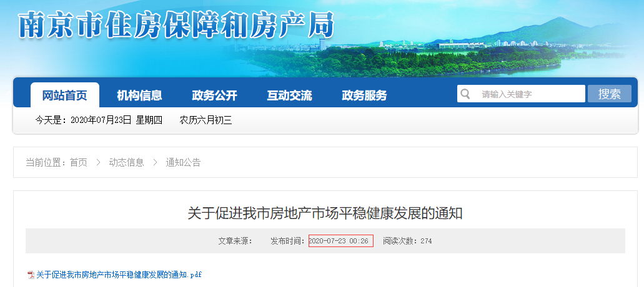Open the 机构信息 menu
This screenshot has width=644, height=287.
pos(140,95)
